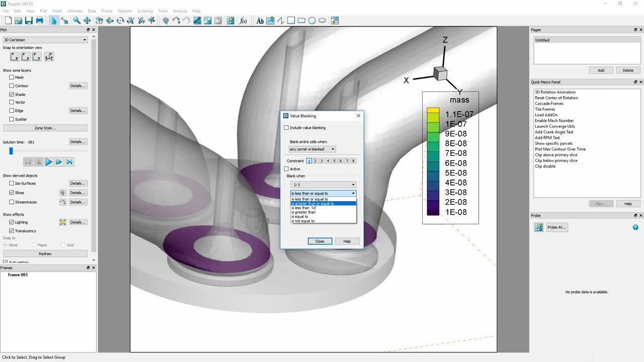Select the Z-axis rotate tool
Screen dimensions: 644x362
tap(151, 21)
